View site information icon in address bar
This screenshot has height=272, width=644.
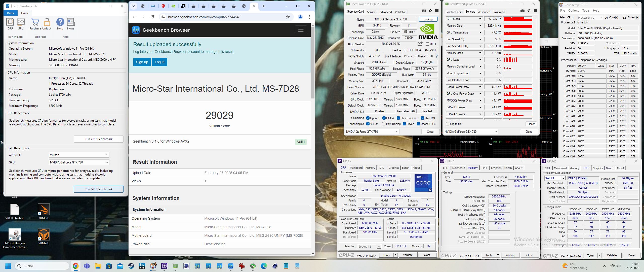coord(163,17)
